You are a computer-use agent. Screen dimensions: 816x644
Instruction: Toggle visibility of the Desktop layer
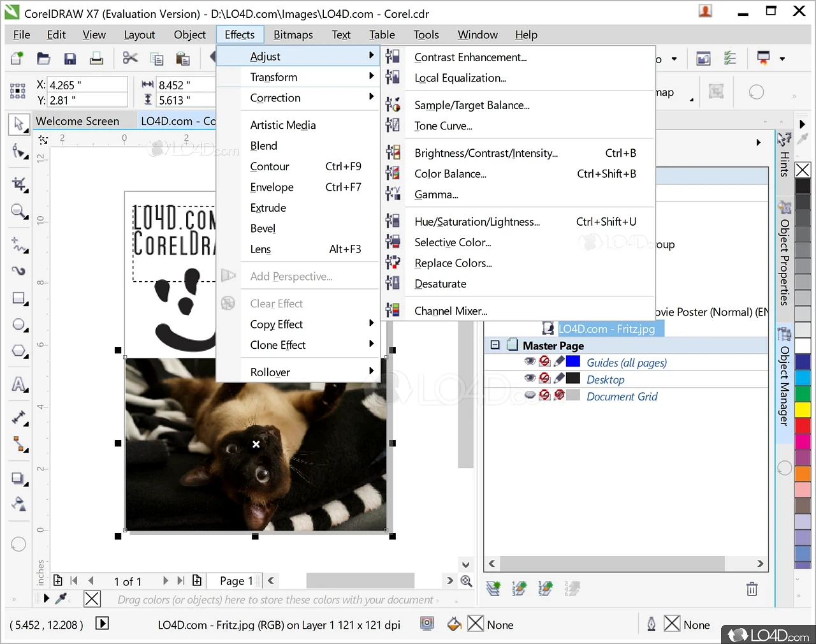530,379
